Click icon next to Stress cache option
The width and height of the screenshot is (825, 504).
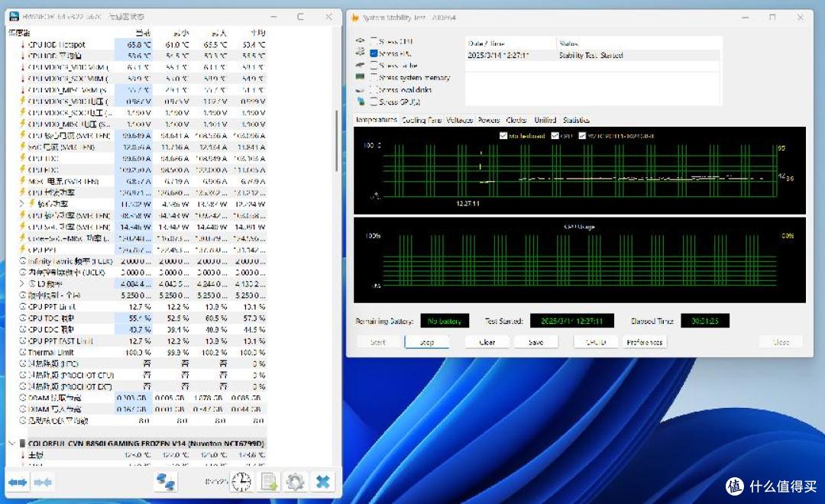361,65
